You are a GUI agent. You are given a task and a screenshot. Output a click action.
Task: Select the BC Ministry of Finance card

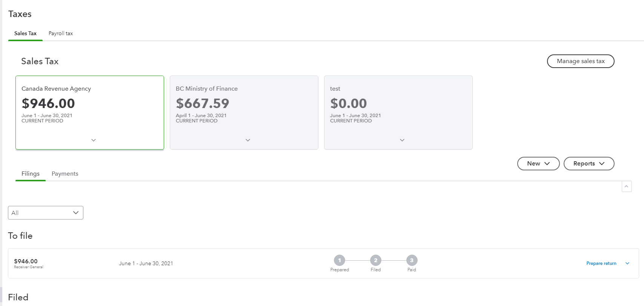coord(244,106)
